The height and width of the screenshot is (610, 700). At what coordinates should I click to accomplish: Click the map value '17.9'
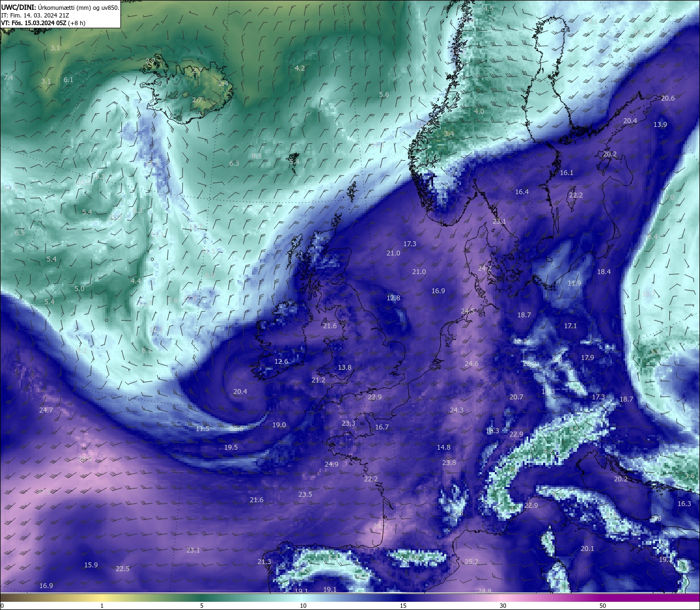tap(587, 357)
